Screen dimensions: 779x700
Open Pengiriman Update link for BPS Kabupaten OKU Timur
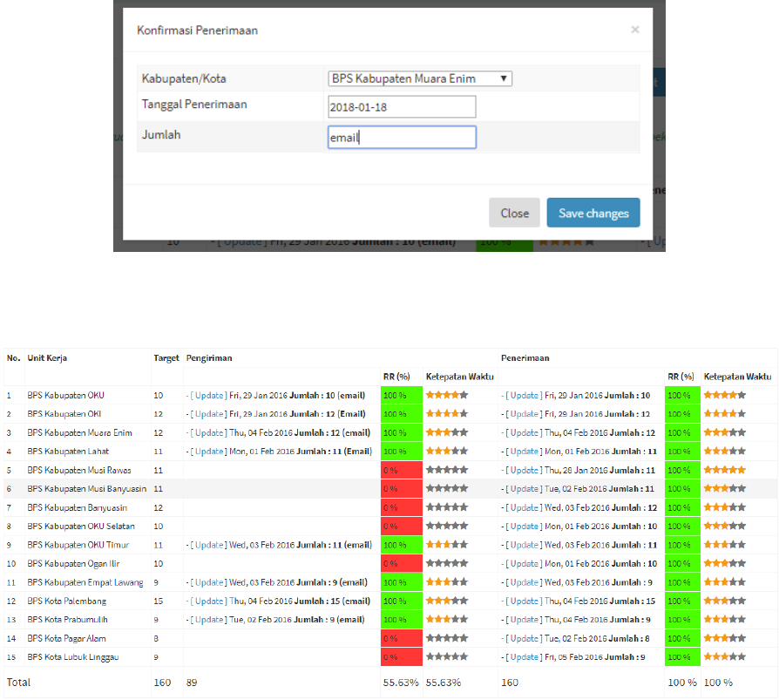[209, 545]
